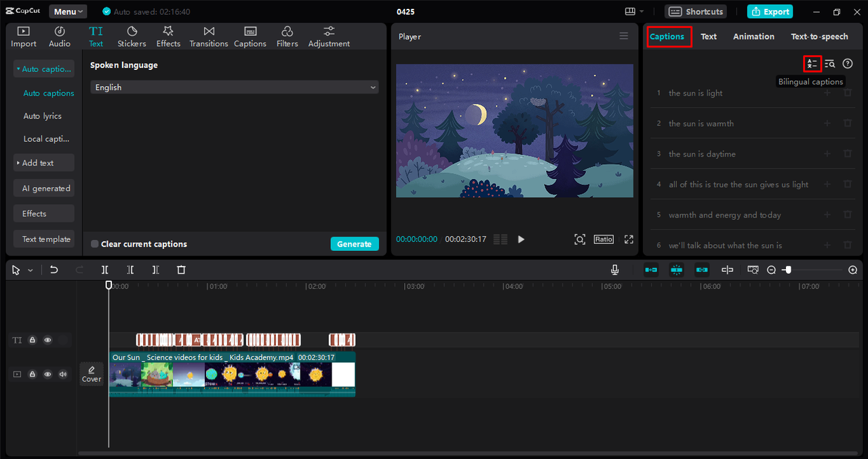Click the Cover button on video track
The height and width of the screenshot is (459, 868).
92,374
